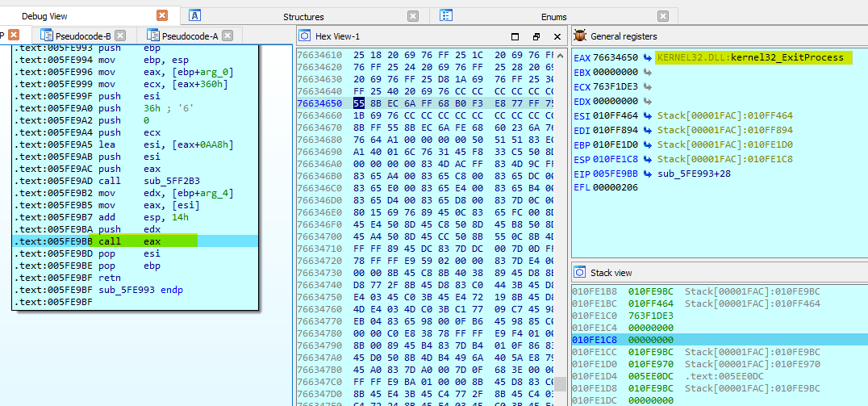This screenshot has height=406, width=868.
Task: Open the Pseudocode-B tab
Action: (83, 36)
